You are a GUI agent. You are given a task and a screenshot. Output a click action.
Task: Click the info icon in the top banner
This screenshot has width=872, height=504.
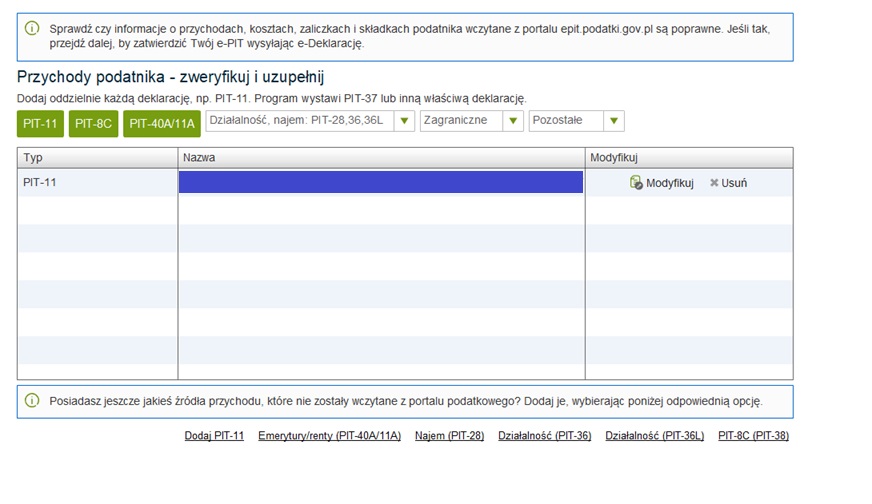(x=32, y=29)
